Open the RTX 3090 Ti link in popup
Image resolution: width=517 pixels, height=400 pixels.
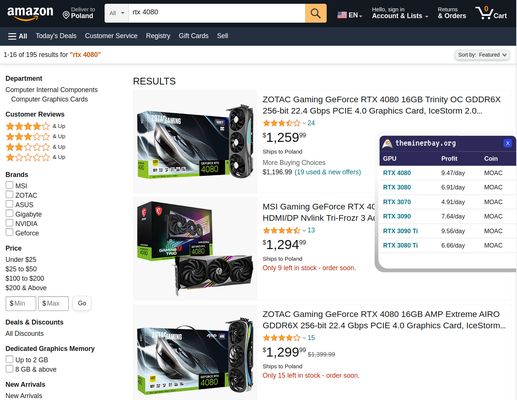(x=400, y=231)
